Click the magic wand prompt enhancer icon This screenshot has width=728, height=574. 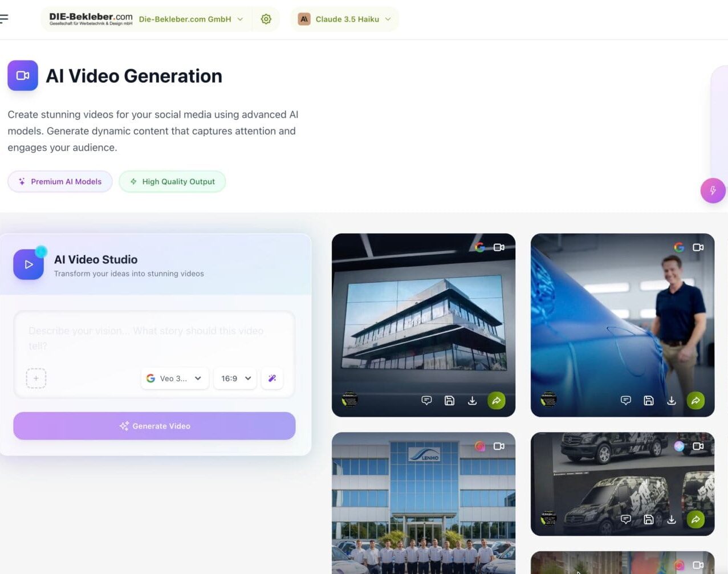[272, 378]
